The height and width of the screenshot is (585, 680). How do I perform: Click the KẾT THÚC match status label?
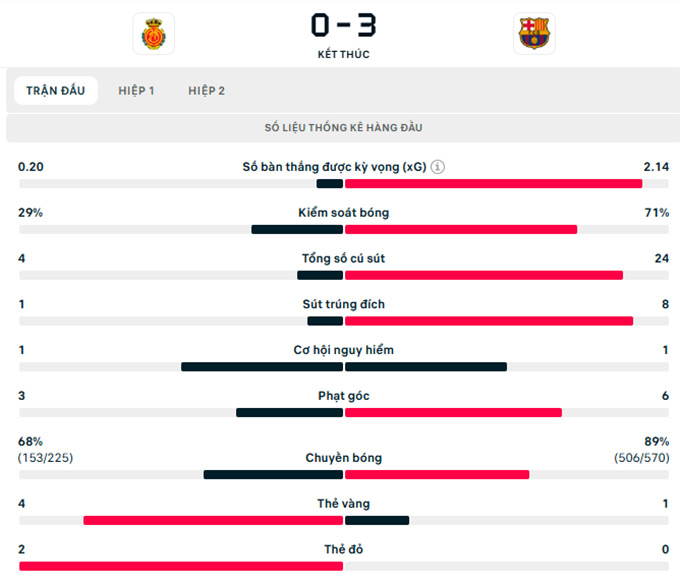pyautogui.click(x=343, y=54)
